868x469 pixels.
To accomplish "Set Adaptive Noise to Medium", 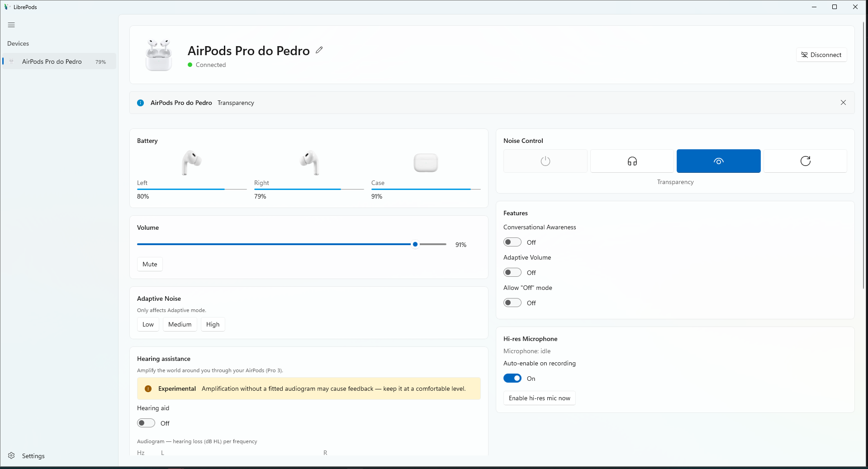I will tap(180, 324).
